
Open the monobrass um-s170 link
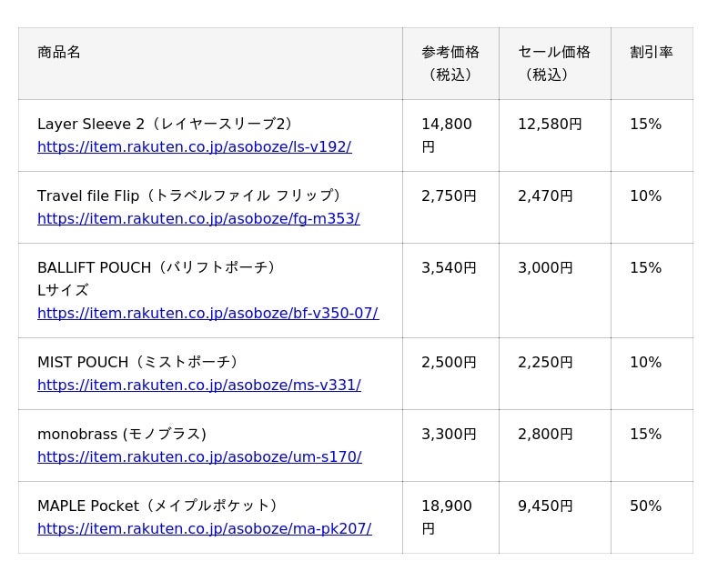click(x=199, y=457)
